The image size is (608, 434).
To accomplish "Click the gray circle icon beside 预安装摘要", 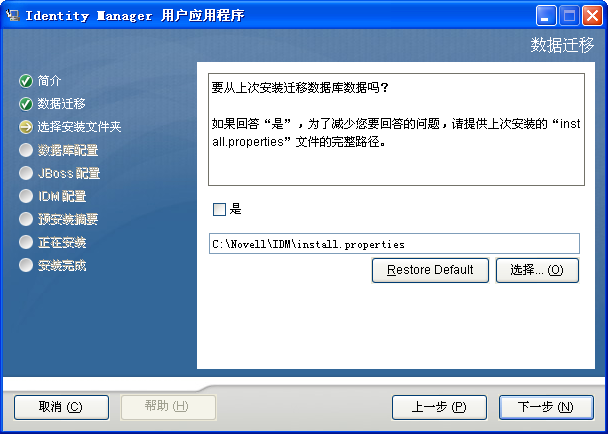I will (x=26, y=219).
